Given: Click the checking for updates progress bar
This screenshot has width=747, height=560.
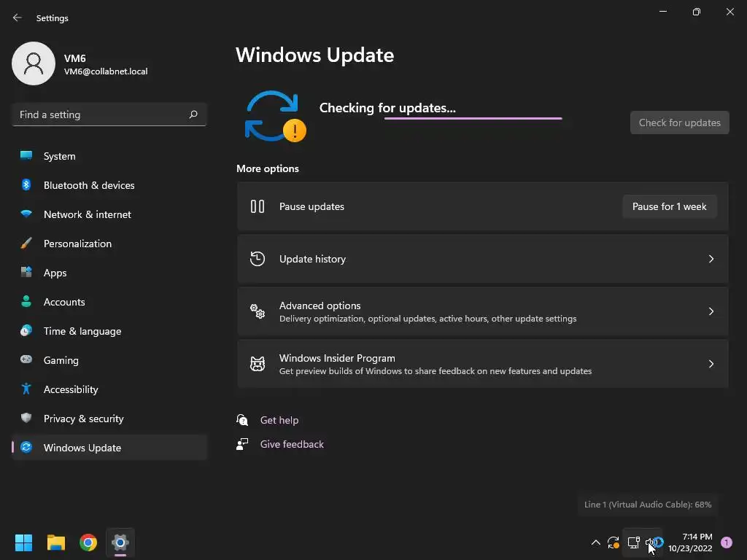Looking at the screenshot, I should pos(473,118).
